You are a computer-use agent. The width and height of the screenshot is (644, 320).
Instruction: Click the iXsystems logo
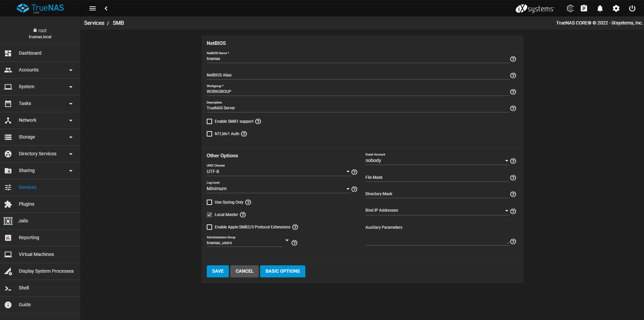[535, 8]
